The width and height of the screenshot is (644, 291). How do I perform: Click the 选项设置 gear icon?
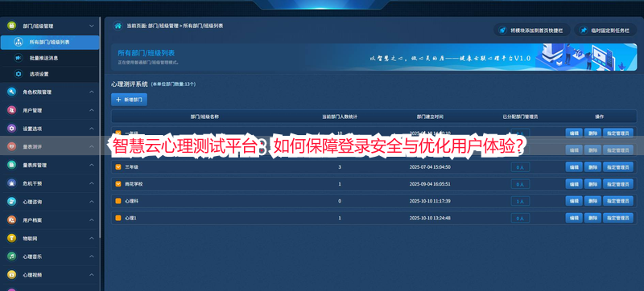[18, 74]
